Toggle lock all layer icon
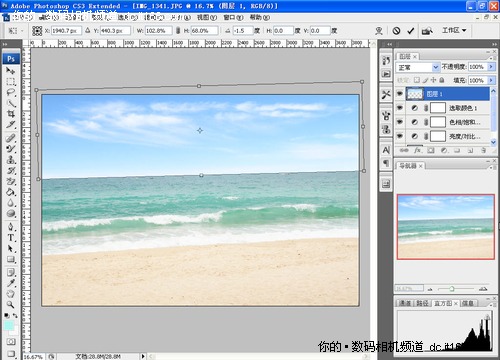Screen dimensions: 500x360 tap(442, 80)
